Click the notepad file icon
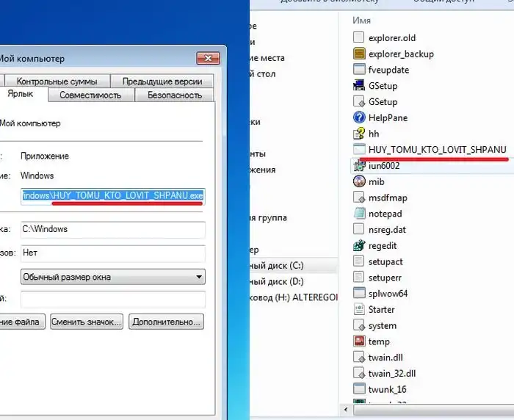 click(x=359, y=214)
